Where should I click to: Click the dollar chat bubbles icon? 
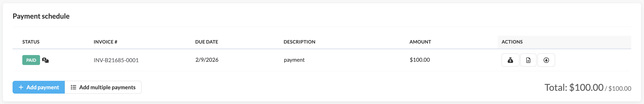(45, 60)
